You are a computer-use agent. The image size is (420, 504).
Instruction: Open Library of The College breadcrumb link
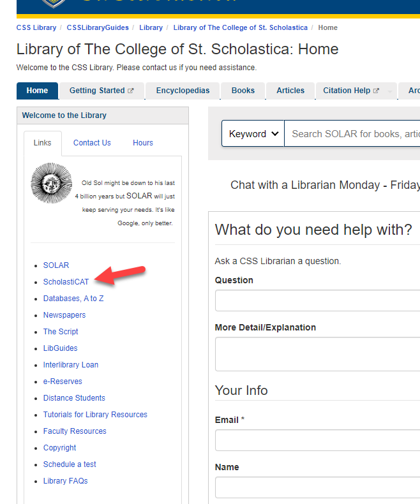click(x=241, y=27)
